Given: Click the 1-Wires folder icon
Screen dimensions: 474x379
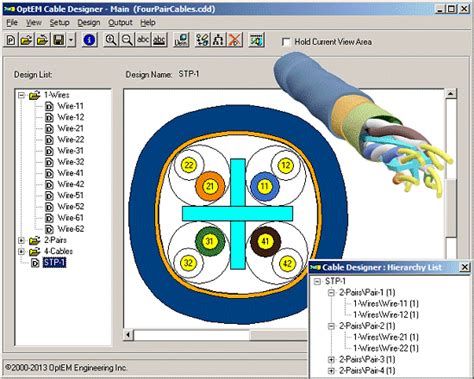Looking at the screenshot, I should pyautogui.click(x=34, y=95).
